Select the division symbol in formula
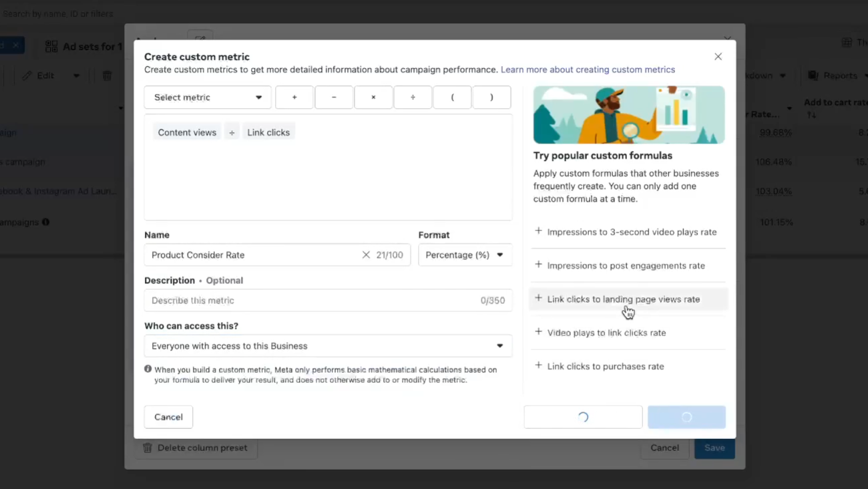The height and width of the screenshot is (489, 868). [x=232, y=132]
